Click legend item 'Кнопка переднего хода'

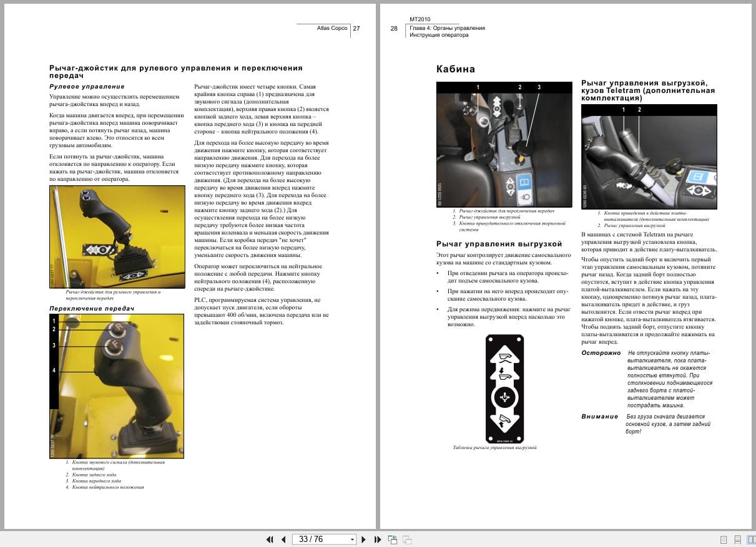coord(96,481)
